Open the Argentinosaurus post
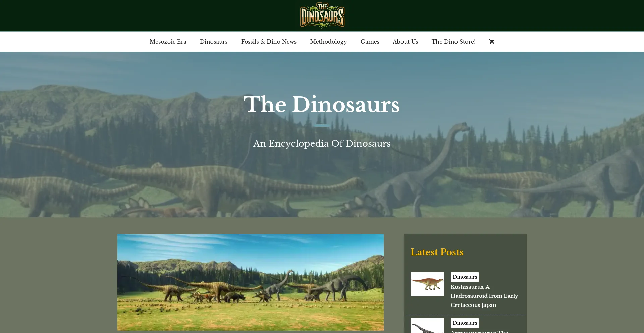Image resolution: width=644 pixels, height=333 pixels. click(480, 331)
